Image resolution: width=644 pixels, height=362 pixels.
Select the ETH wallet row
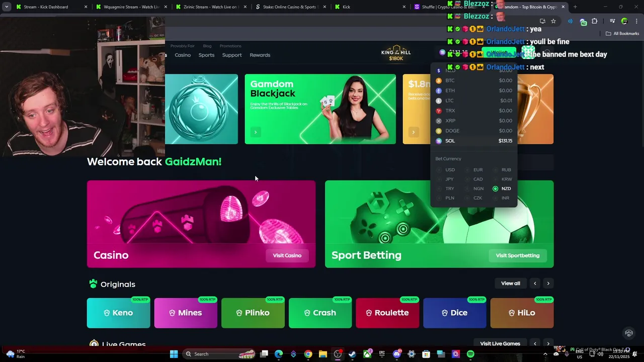473,90
